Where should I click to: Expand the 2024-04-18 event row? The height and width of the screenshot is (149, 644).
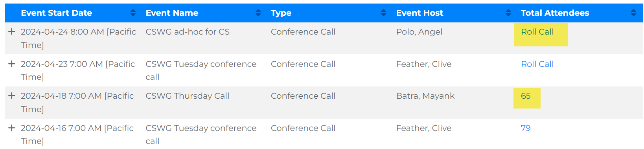tap(12, 96)
